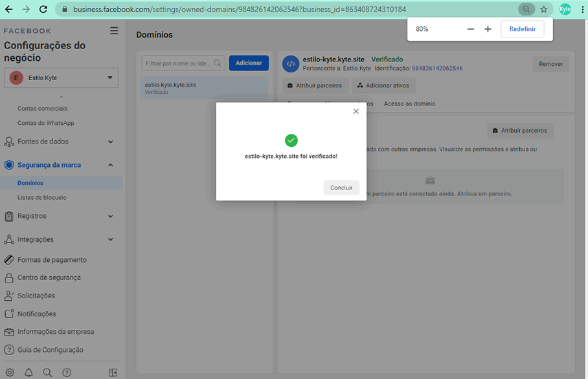The height and width of the screenshot is (379, 588).
Task: Open Contas comerciais in the sidebar
Action: [42, 109]
